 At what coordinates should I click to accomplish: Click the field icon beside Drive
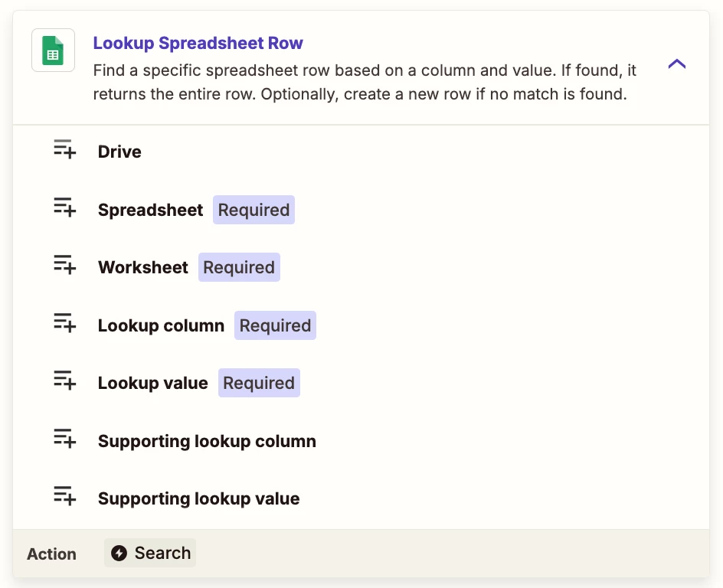[64, 149]
